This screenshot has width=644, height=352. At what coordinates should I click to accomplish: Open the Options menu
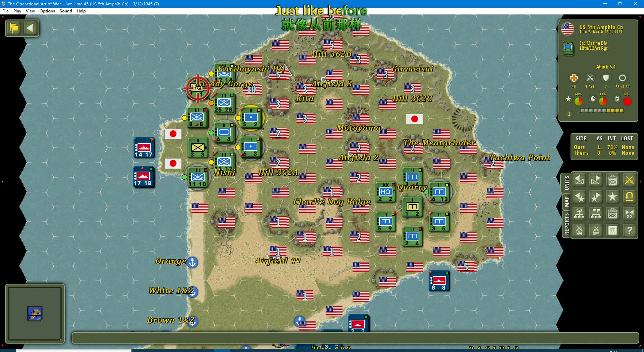click(47, 11)
